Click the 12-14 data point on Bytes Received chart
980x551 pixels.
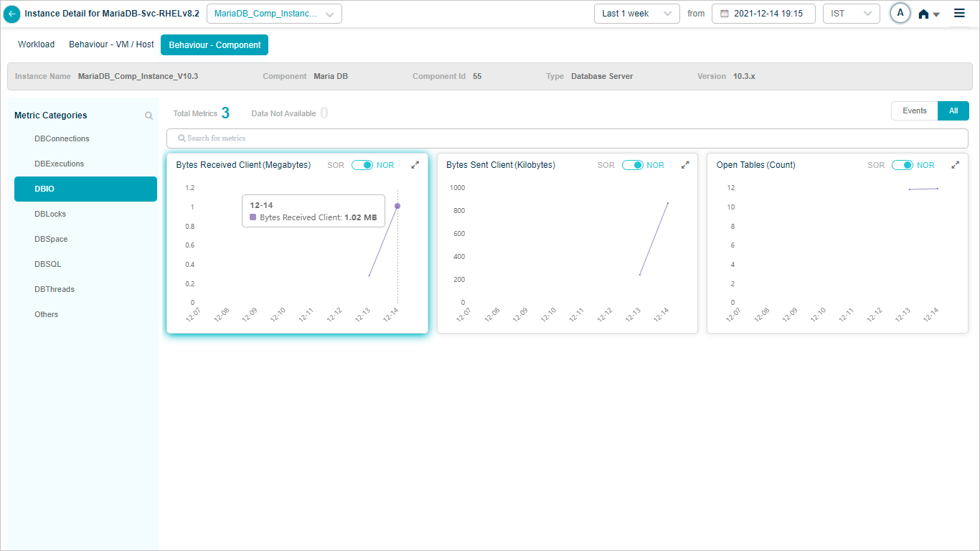tap(397, 206)
